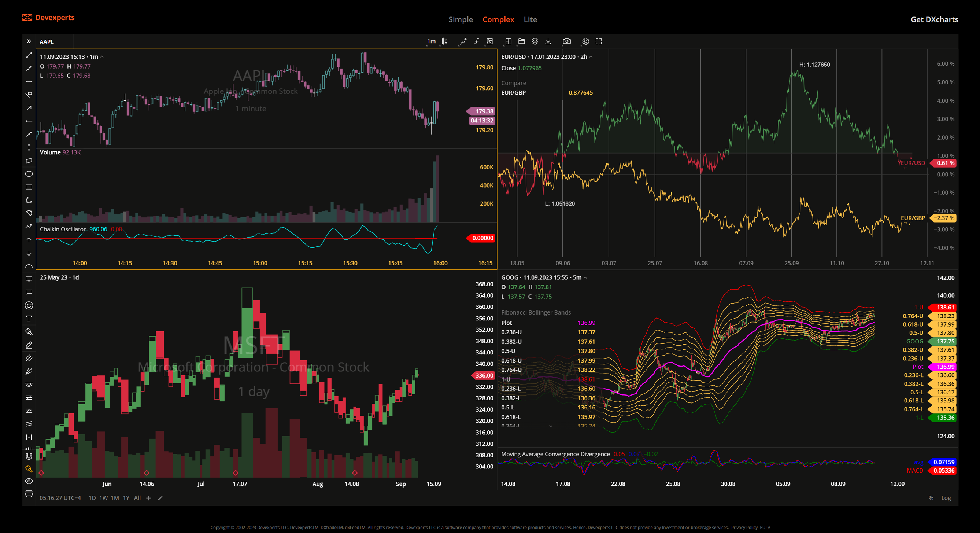Change the multi-chart layout with the split icon
Viewport: 980px width, 533px height.
pyautogui.click(x=508, y=41)
